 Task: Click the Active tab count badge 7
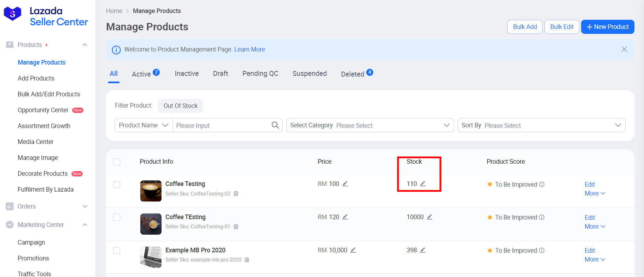[x=156, y=72]
